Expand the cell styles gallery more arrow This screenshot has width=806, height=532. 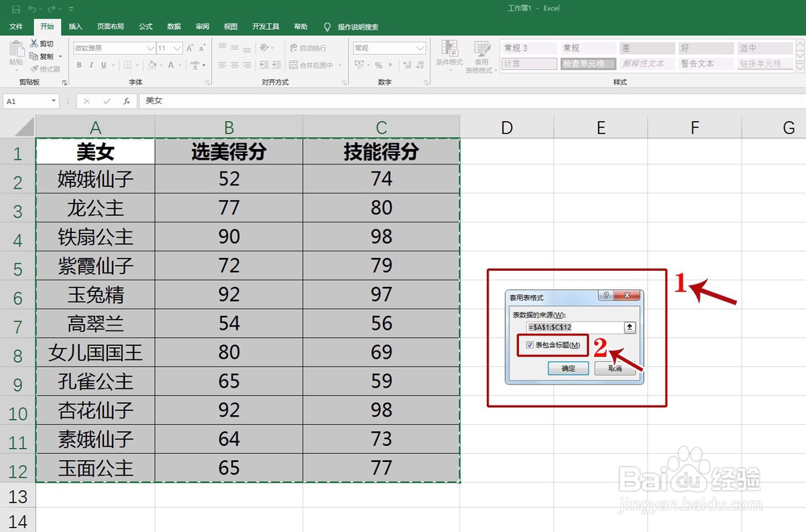coord(800,67)
